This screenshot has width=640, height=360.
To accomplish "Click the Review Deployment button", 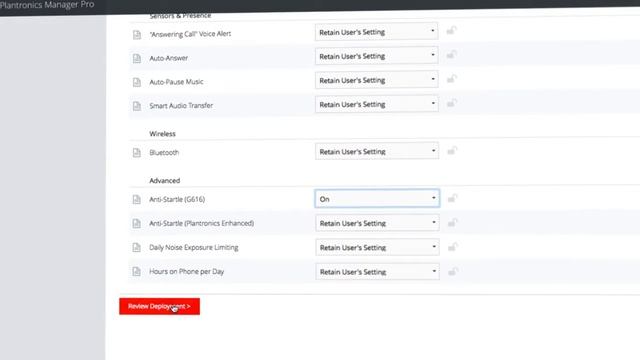I will (x=160, y=306).
